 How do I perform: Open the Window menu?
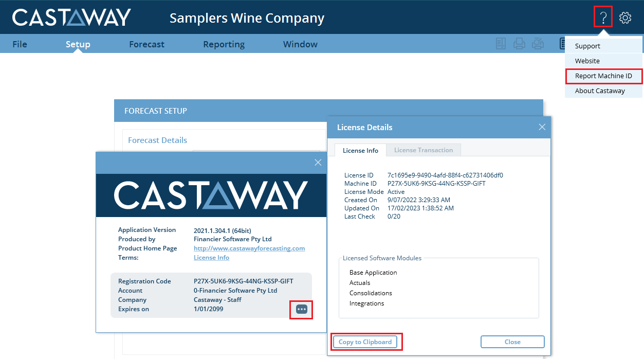(300, 44)
